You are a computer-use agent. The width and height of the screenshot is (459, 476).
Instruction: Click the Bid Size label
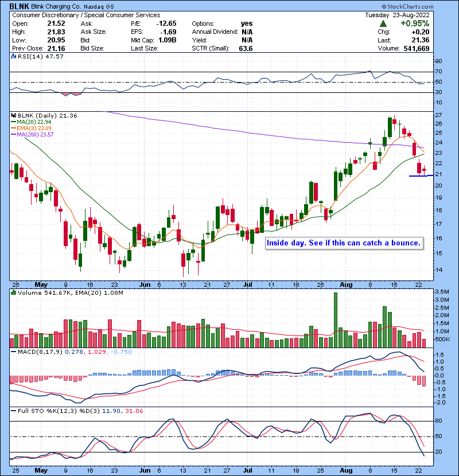[92, 48]
